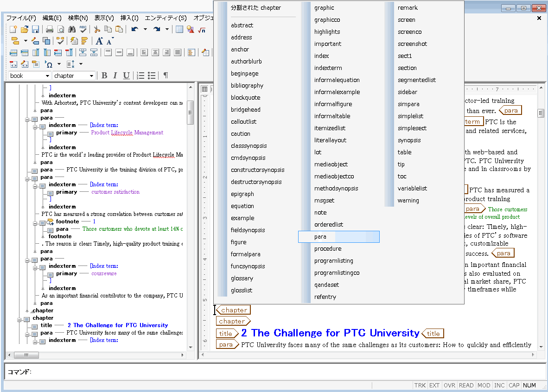Open undo history dropdown arrow
Image resolution: width=548 pixels, height=392 pixels.
coord(146,30)
